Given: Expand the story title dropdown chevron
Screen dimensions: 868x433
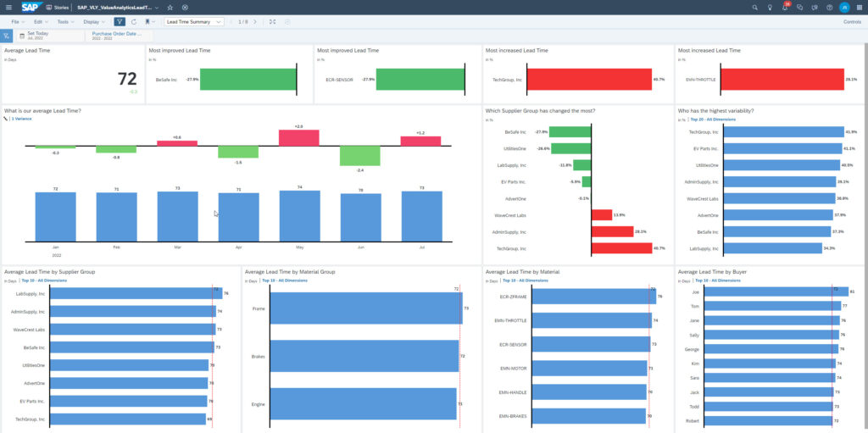Looking at the screenshot, I should point(156,7).
